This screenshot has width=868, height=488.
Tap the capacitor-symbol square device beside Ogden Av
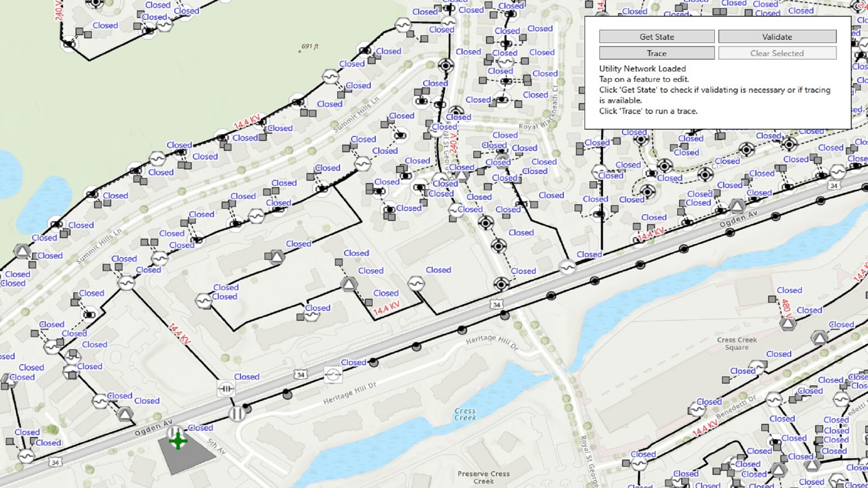[226, 388]
